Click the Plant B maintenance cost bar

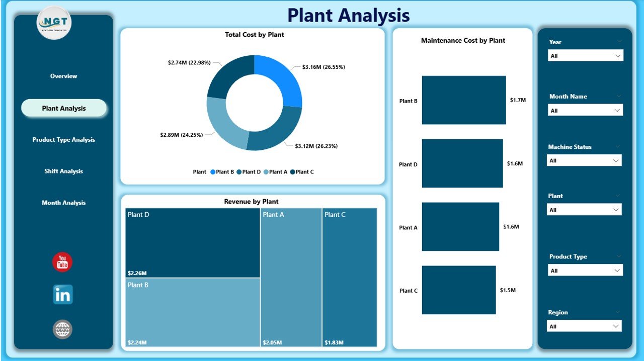click(463, 100)
